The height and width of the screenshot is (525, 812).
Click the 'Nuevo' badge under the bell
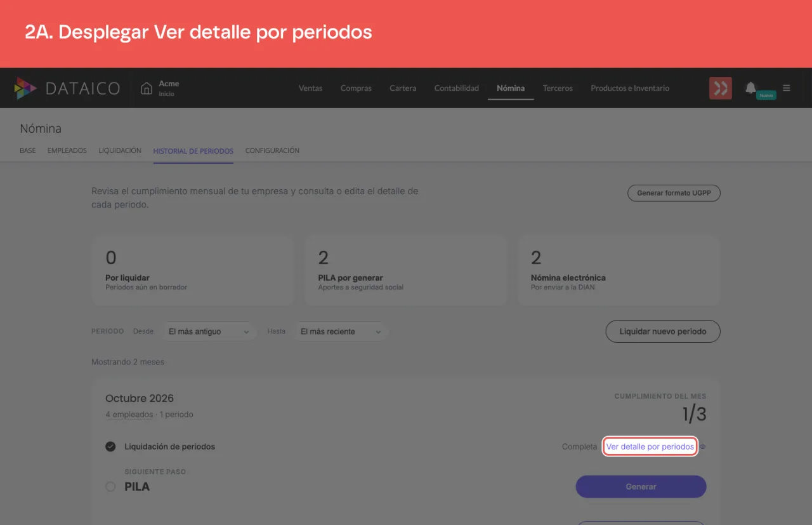click(x=766, y=95)
